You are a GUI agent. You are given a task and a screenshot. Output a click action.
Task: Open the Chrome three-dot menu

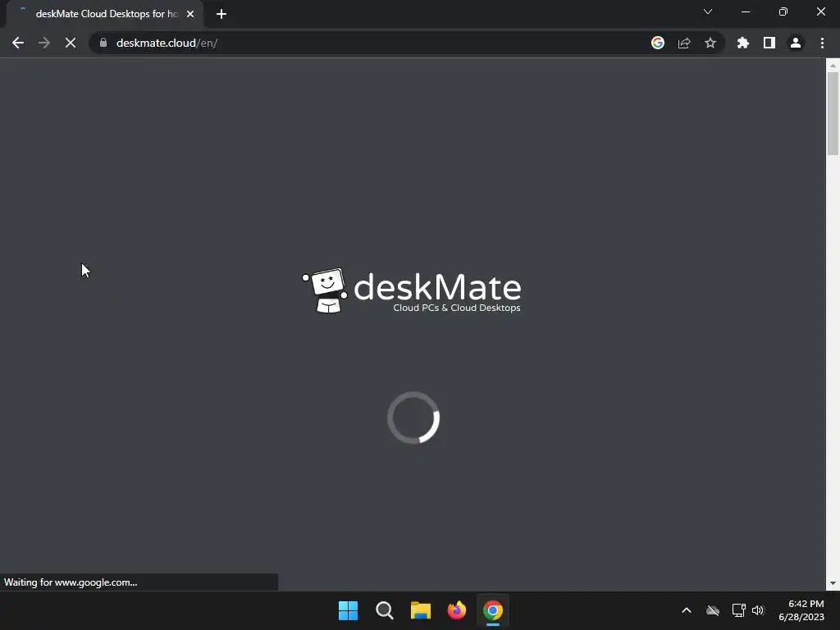click(x=822, y=43)
